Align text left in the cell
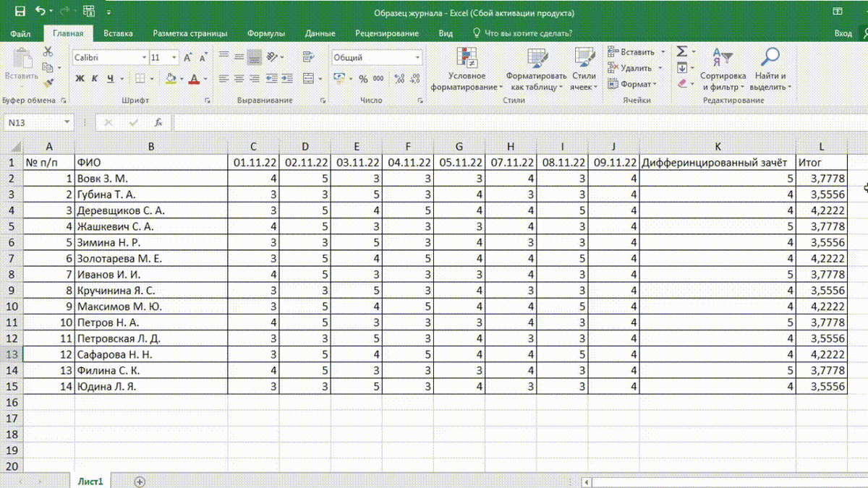The height and width of the screenshot is (488, 868). click(x=224, y=79)
